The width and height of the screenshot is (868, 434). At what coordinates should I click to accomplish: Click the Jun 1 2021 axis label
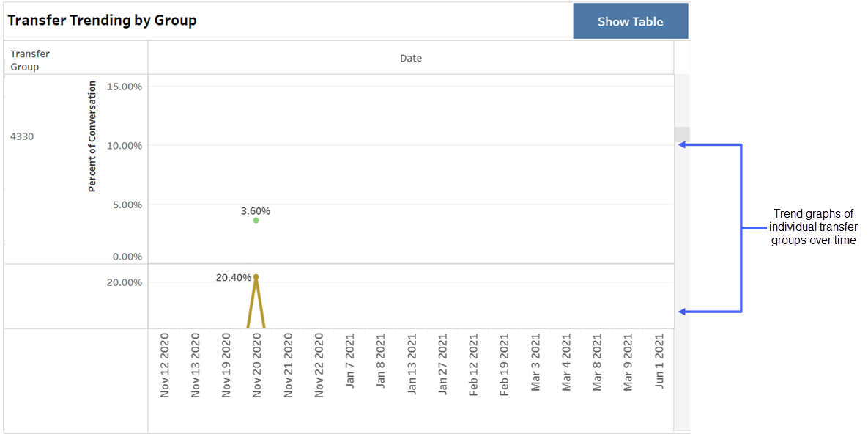coord(659,365)
